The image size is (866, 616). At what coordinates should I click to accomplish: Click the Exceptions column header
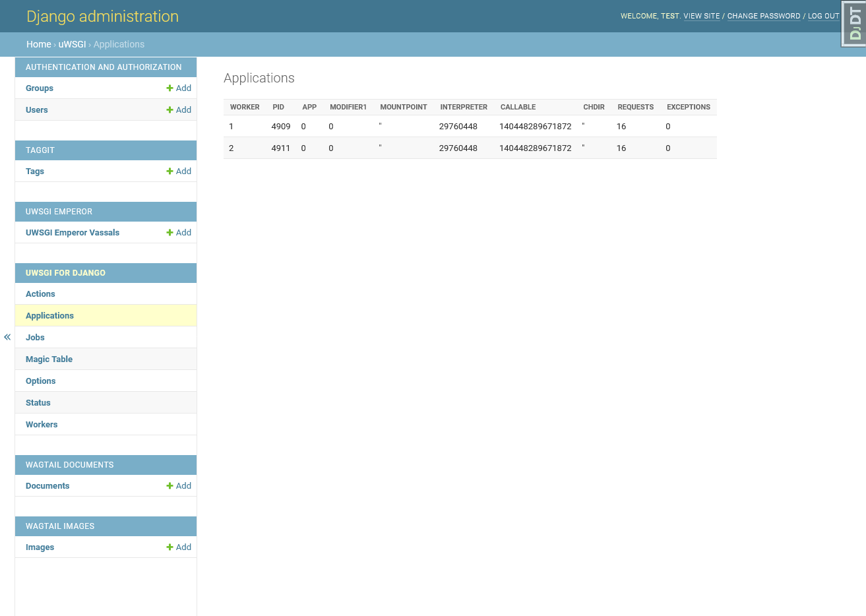pos(689,107)
